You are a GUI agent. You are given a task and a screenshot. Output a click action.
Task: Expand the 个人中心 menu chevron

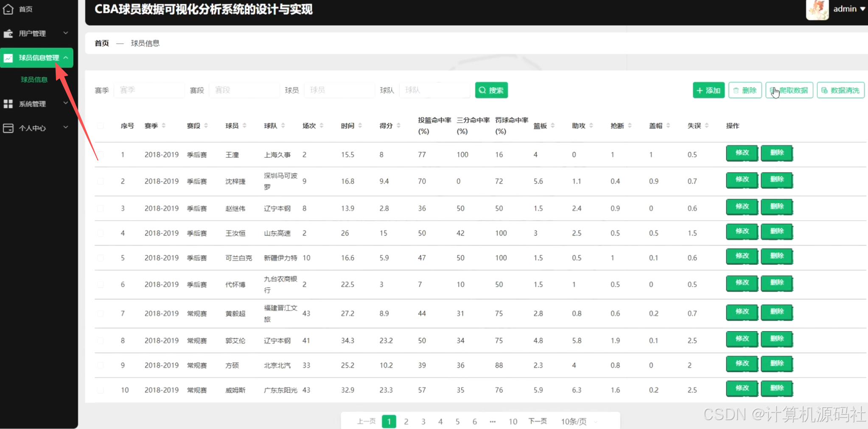point(66,127)
